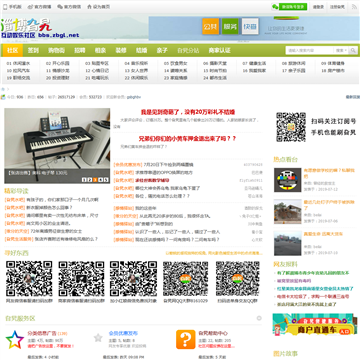Screen dimensions: 360x360
Task: Click the 自究分站 sub-site nav dropdown
Action: click(x=188, y=51)
